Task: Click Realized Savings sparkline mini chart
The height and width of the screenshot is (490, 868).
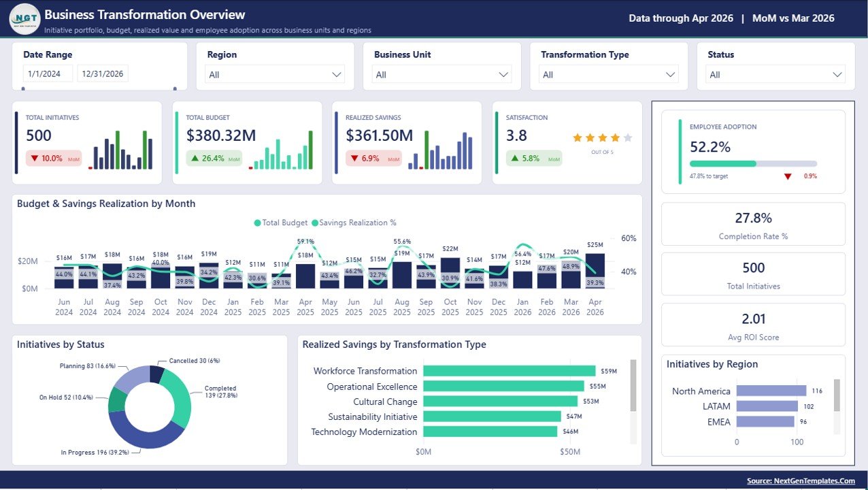Action: [x=441, y=150]
